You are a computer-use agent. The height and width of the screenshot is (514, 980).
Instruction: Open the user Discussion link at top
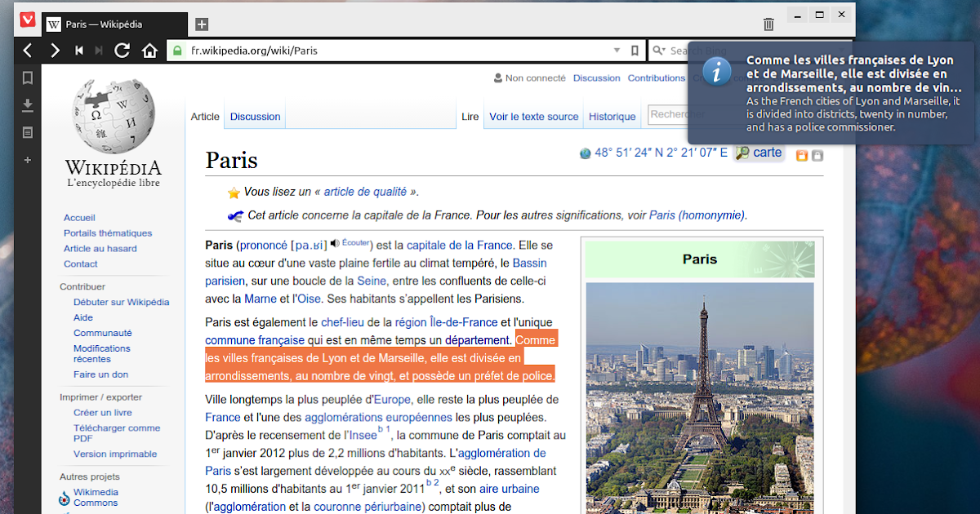pos(596,78)
